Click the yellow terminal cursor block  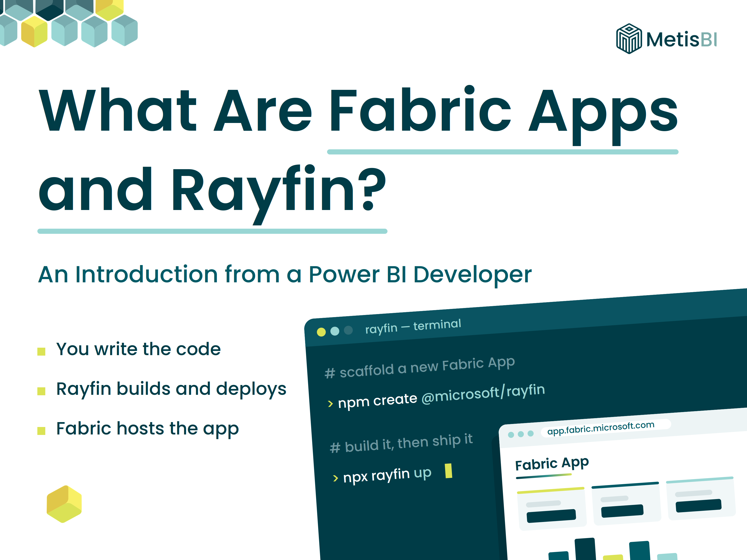coord(448,471)
